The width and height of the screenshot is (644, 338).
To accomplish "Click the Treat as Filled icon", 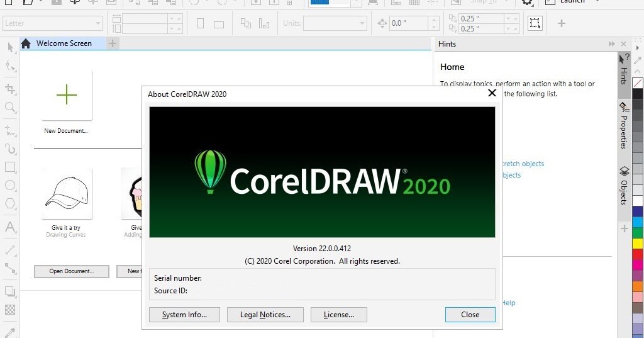I will (535, 23).
